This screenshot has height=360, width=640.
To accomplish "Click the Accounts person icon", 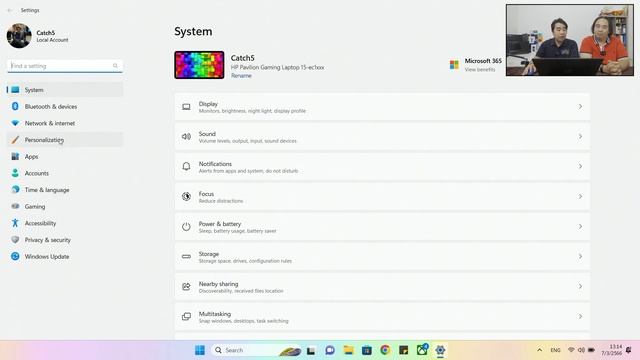I will [15, 173].
